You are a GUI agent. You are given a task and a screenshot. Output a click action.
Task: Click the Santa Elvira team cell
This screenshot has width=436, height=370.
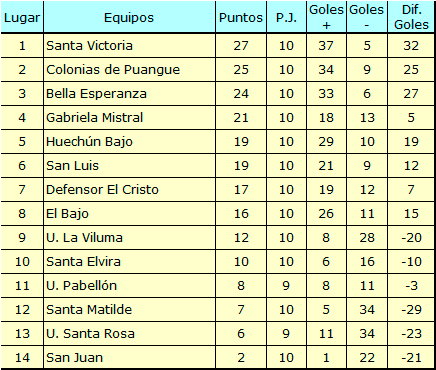pos(129,262)
